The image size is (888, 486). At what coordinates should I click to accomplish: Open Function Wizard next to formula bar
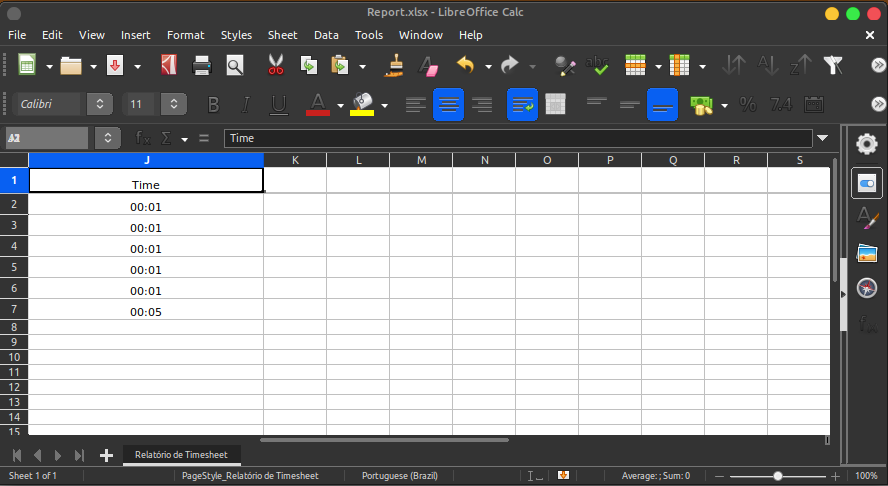(143, 138)
